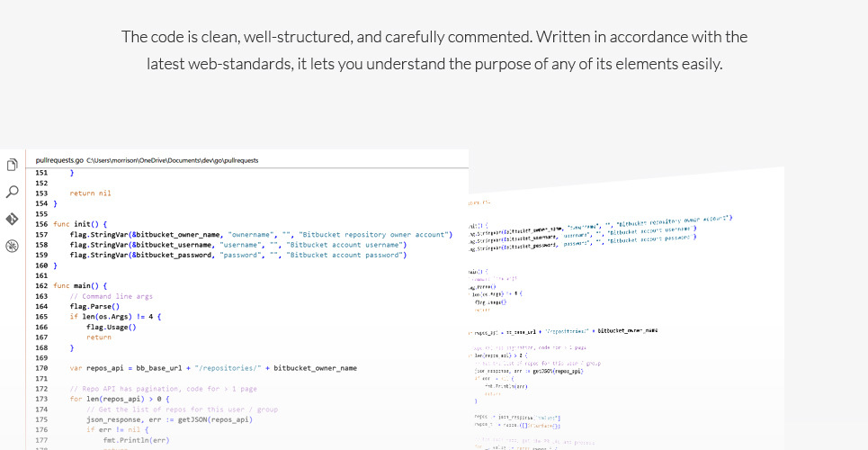
Task: Open the Debug bug icon in sidebar
Action: [x=13, y=246]
